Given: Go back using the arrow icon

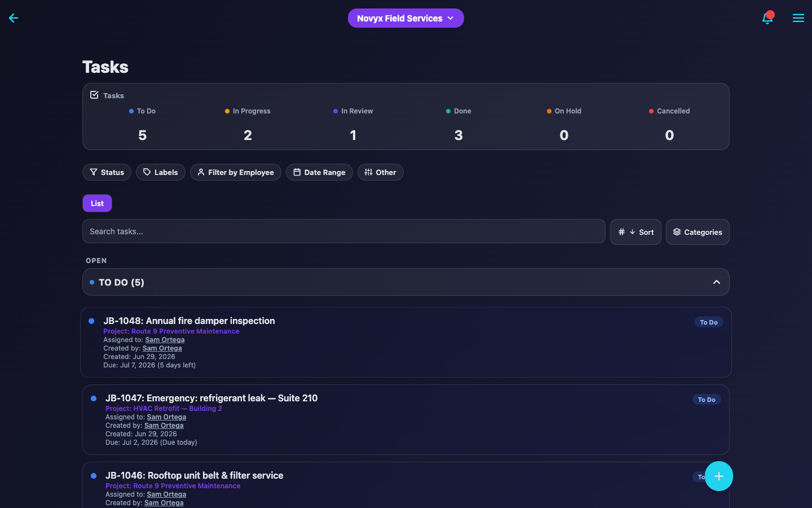Looking at the screenshot, I should pyautogui.click(x=14, y=18).
